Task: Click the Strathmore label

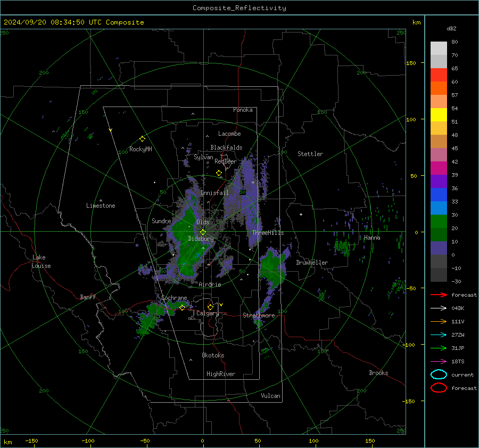Action: [259, 315]
